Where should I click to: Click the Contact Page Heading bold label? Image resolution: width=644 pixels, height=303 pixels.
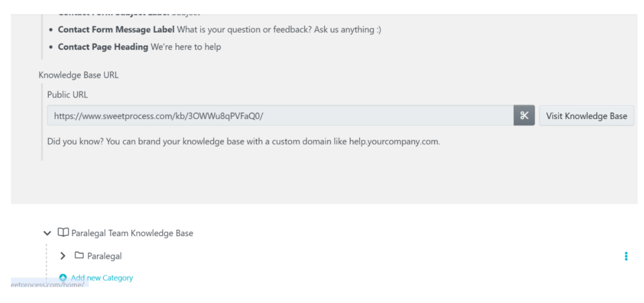(103, 47)
